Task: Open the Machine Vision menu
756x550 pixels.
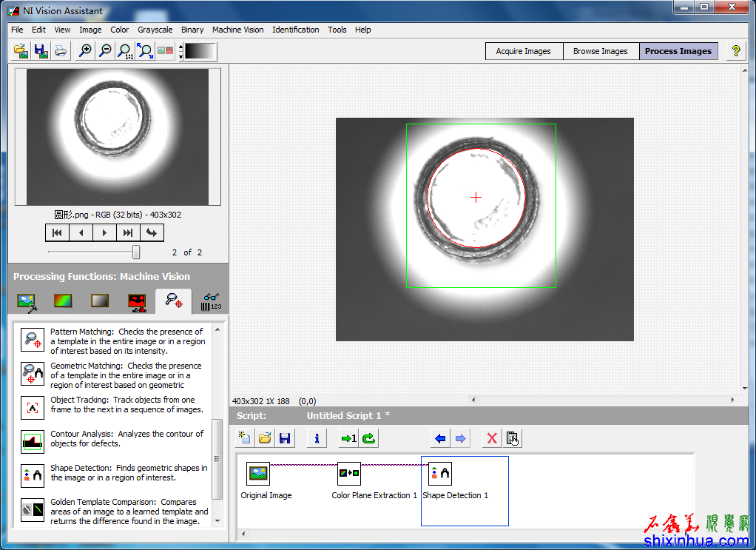Action: pos(237,30)
